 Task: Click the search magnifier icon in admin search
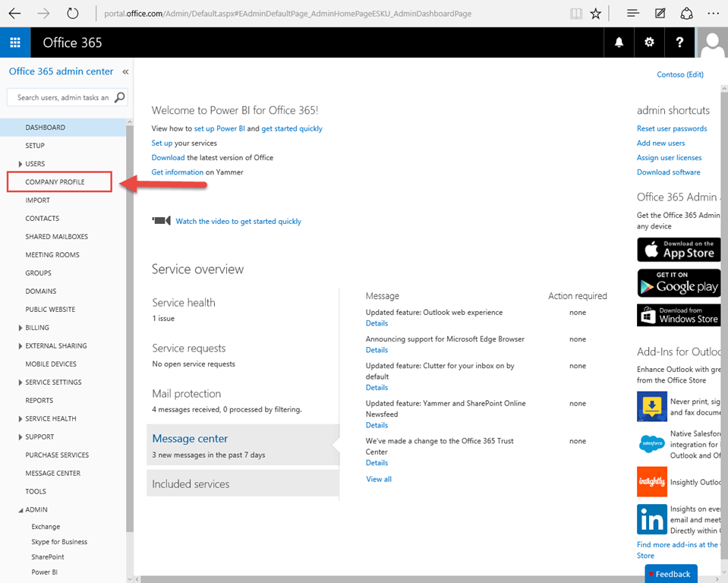[120, 97]
